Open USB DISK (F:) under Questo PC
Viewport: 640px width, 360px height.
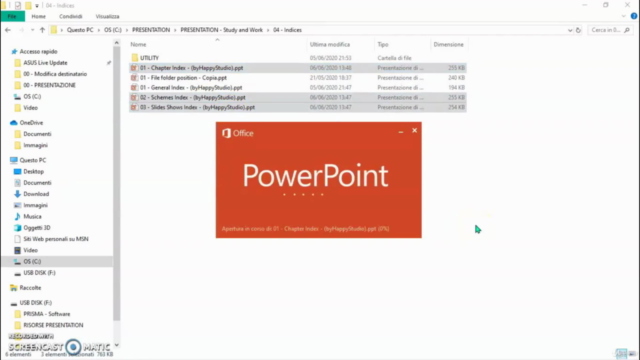pyautogui.click(x=39, y=273)
